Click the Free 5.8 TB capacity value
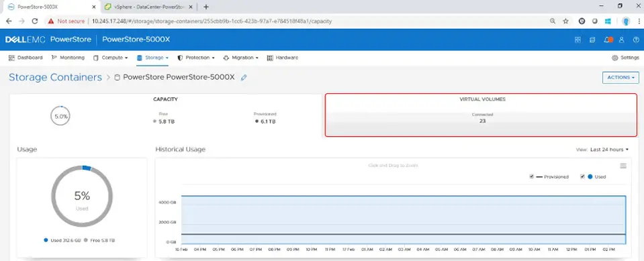The width and height of the screenshot is (644, 261). click(x=167, y=121)
